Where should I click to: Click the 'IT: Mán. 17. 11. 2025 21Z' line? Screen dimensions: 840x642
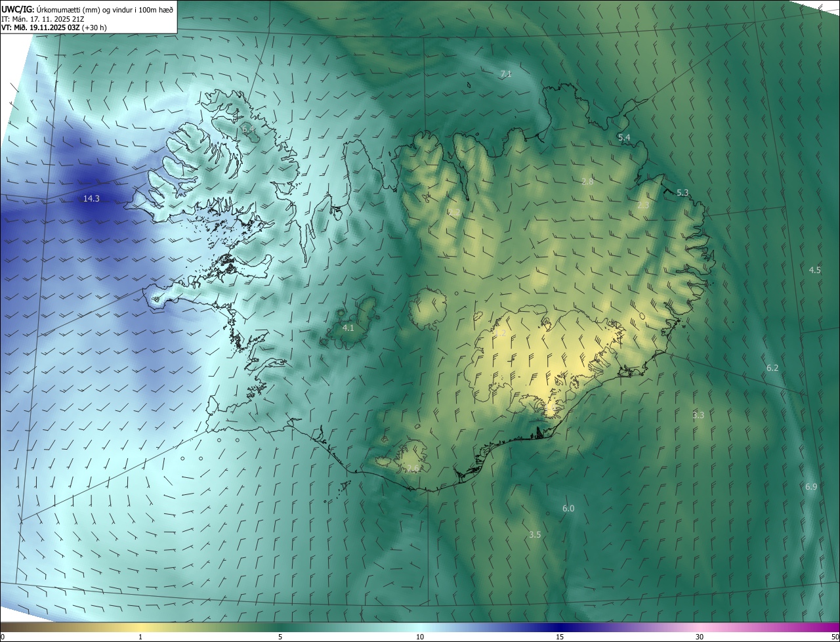pos(42,18)
